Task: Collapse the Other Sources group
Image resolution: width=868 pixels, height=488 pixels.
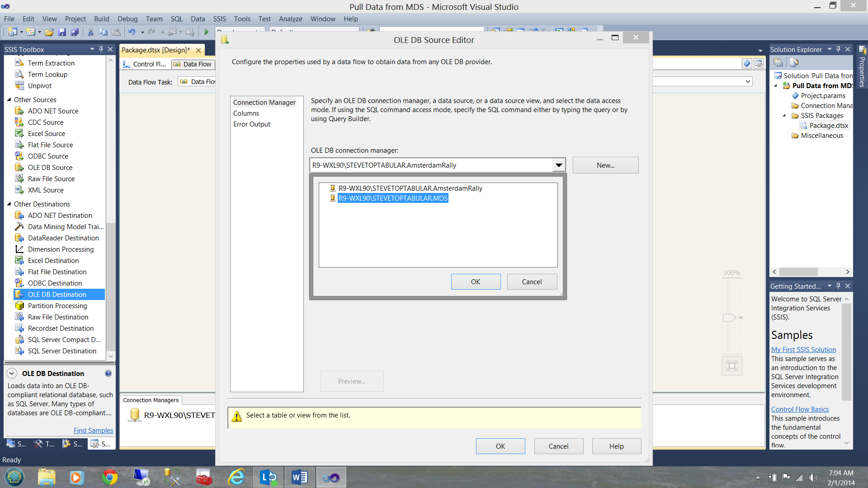Action: click(9, 99)
